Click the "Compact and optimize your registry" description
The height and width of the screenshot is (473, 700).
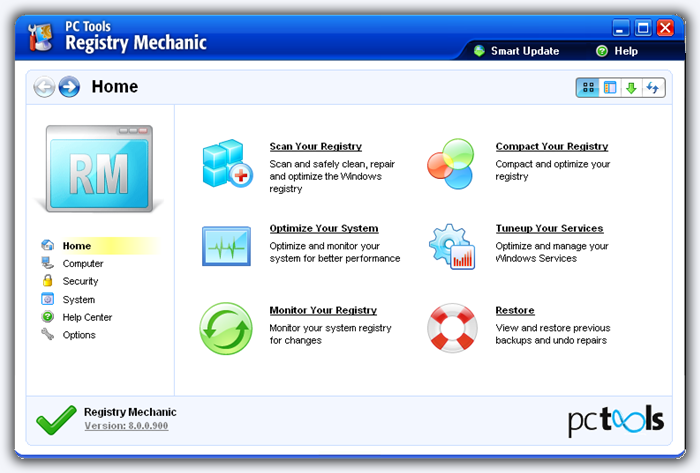click(553, 170)
